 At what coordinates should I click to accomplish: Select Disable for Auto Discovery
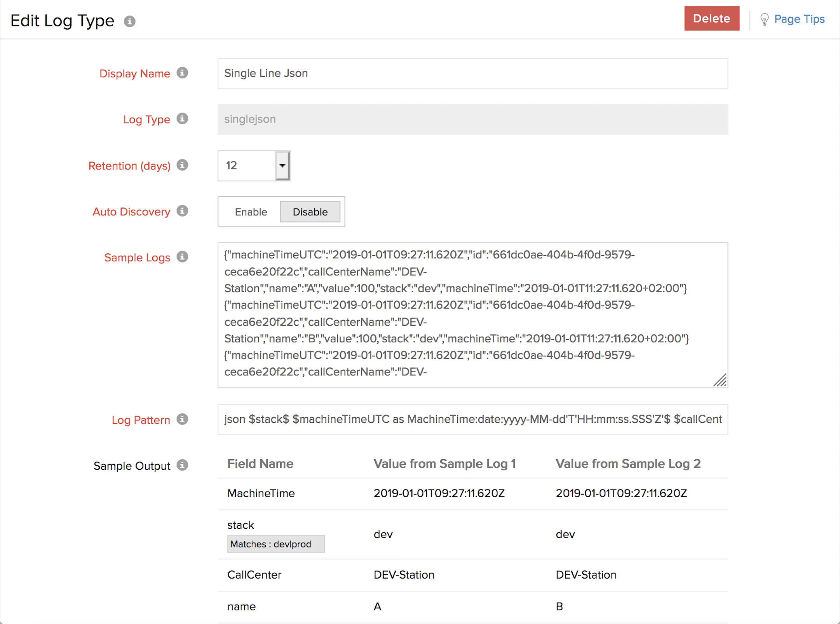coord(310,212)
